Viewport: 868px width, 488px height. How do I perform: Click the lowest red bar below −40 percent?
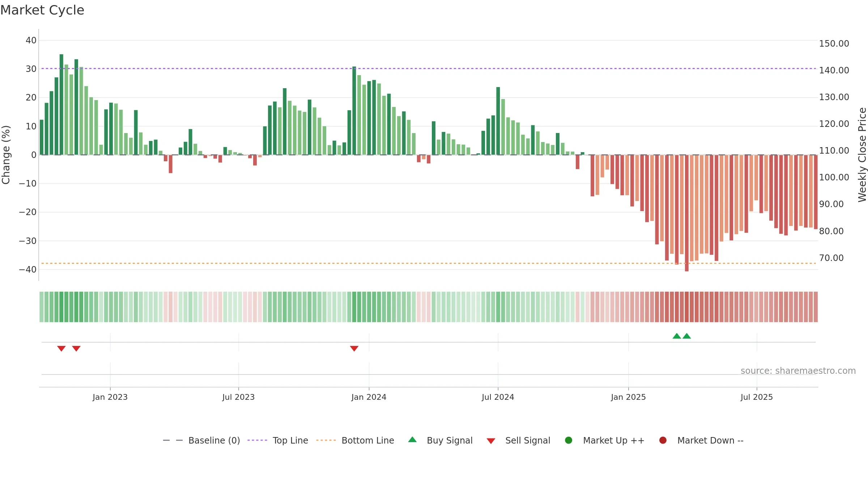(x=687, y=213)
